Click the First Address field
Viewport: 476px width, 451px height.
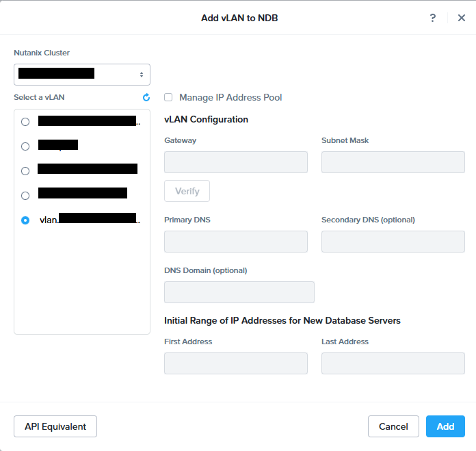click(236, 363)
